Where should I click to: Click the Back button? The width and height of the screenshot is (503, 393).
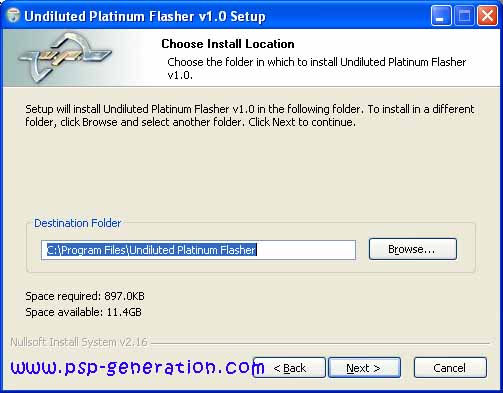(289, 367)
